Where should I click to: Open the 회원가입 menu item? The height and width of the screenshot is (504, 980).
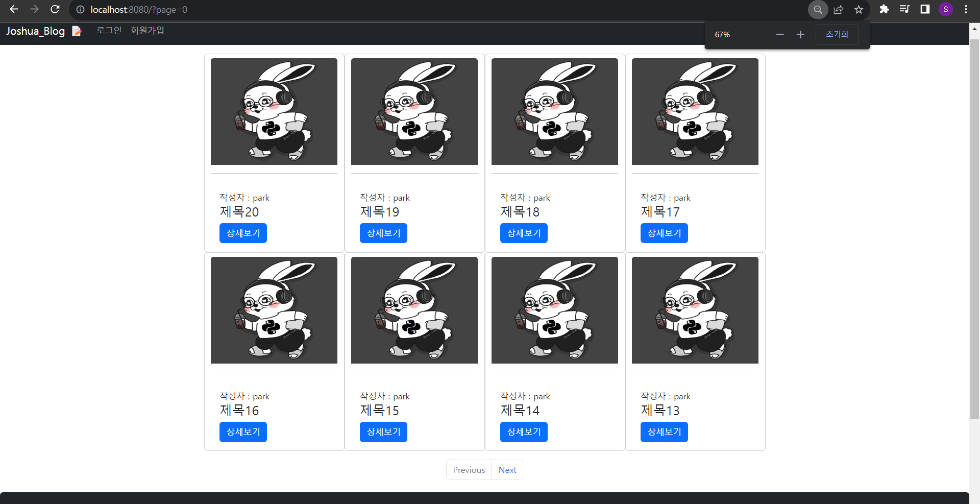(x=148, y=31)
